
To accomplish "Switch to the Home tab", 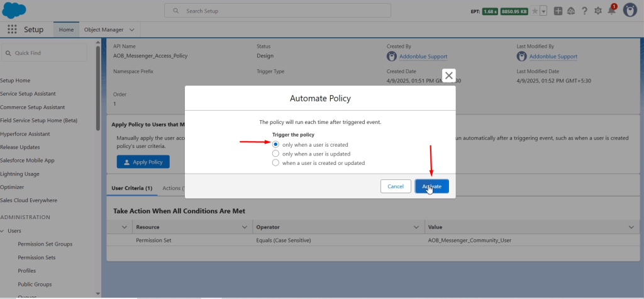I will 66,30.
